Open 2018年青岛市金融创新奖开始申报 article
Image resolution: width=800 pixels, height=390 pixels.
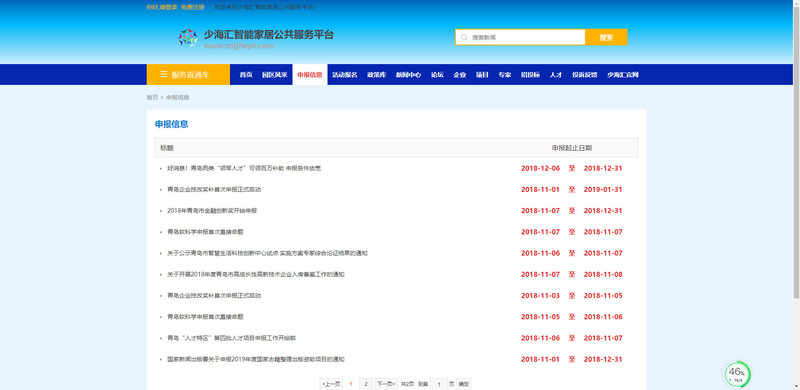[212, 210]
